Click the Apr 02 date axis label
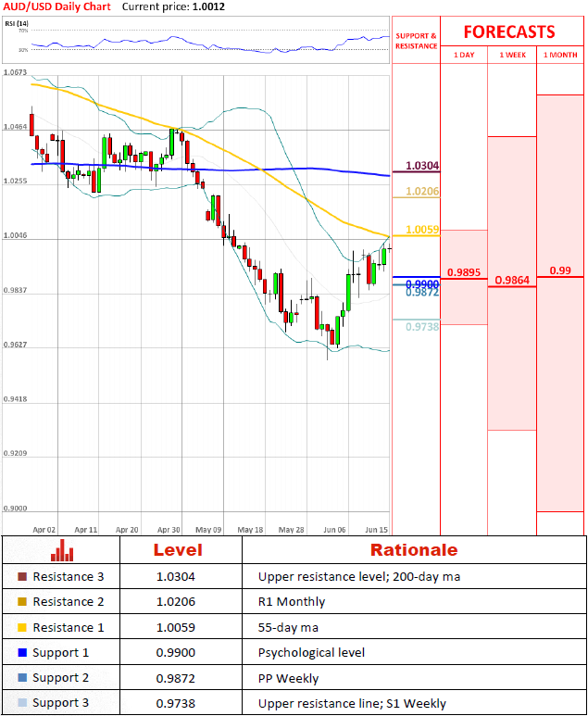The width and height of the screenshot is (588, 716). tap(44, 530)
